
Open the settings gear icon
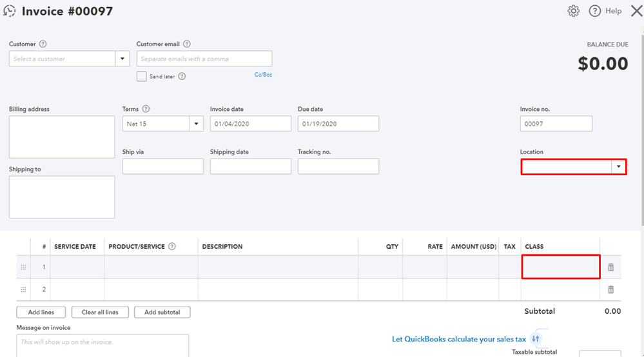tap(573, 11)
